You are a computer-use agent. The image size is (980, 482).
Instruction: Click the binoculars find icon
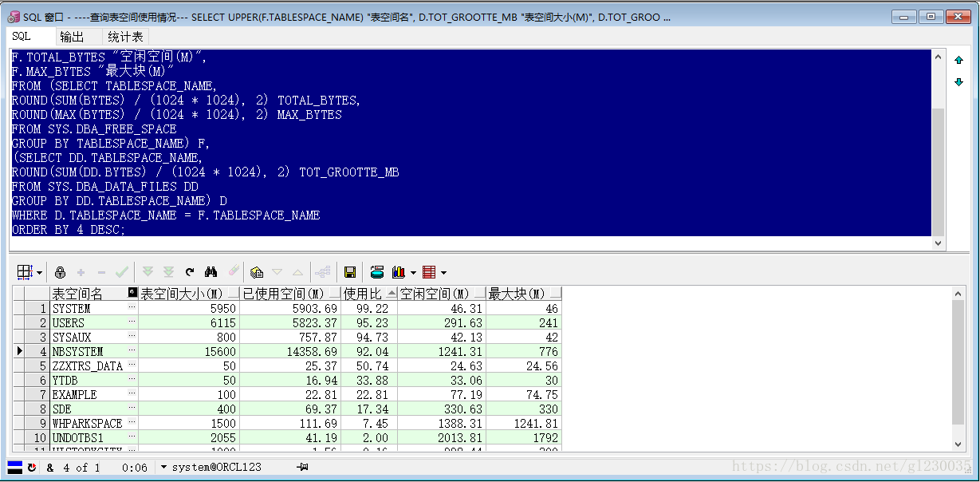coord(211,272)
